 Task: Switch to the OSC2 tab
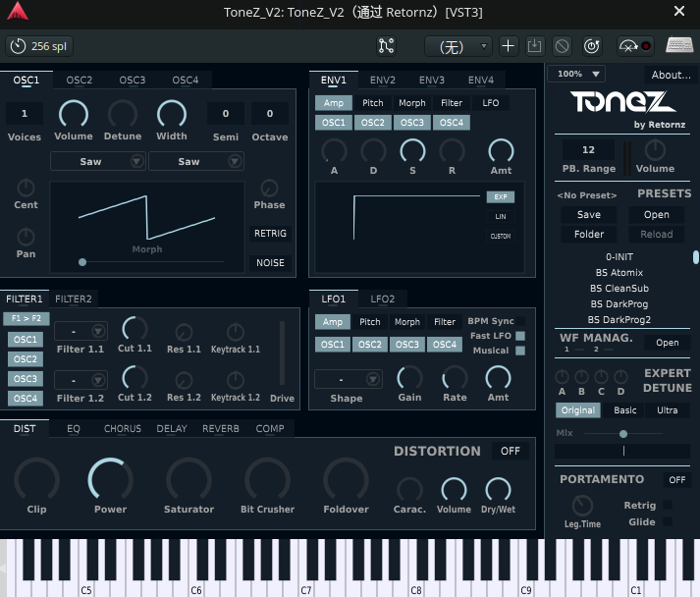(79, 80)
